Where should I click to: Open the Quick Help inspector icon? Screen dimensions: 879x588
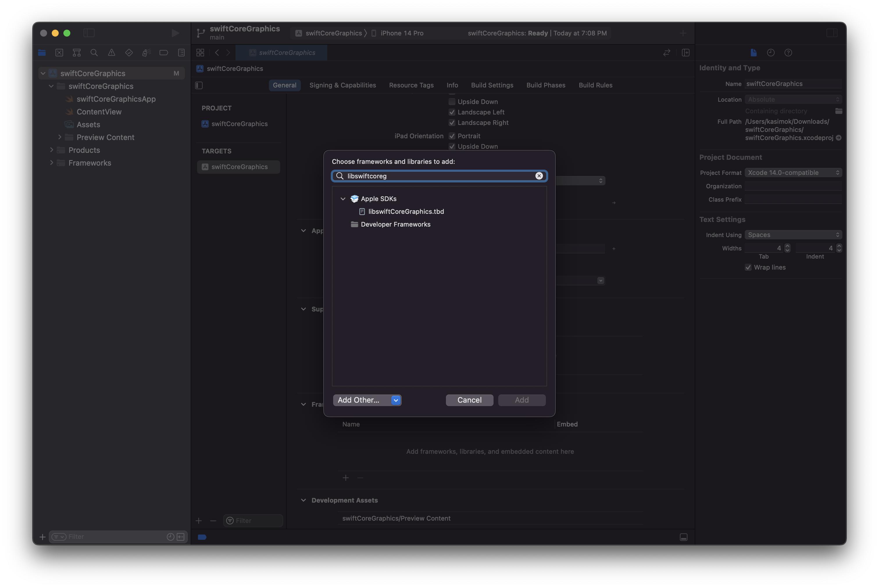point(788,53)
